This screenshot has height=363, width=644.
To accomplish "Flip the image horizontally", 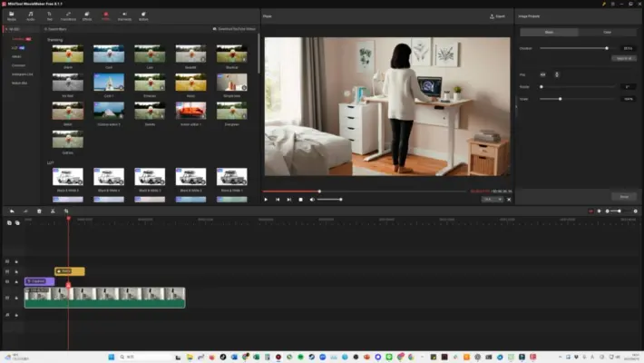I will click(x=543, y=74).
